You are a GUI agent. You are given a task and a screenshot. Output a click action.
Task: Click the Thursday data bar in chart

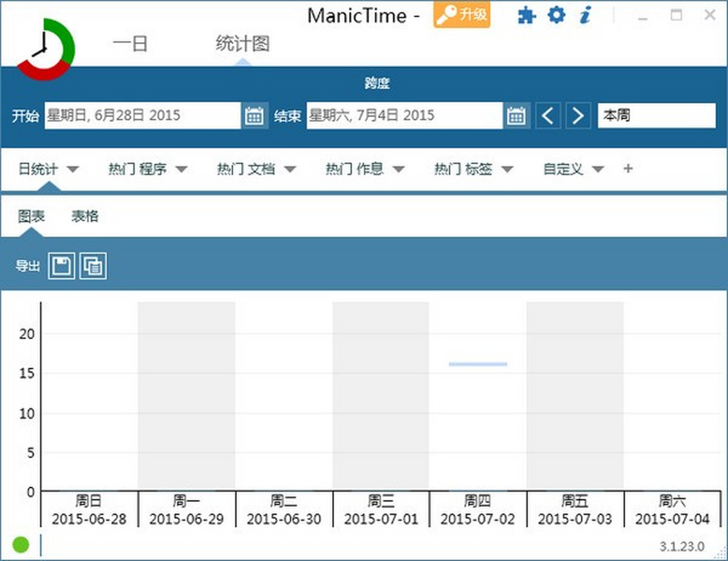tap(478, 364)
